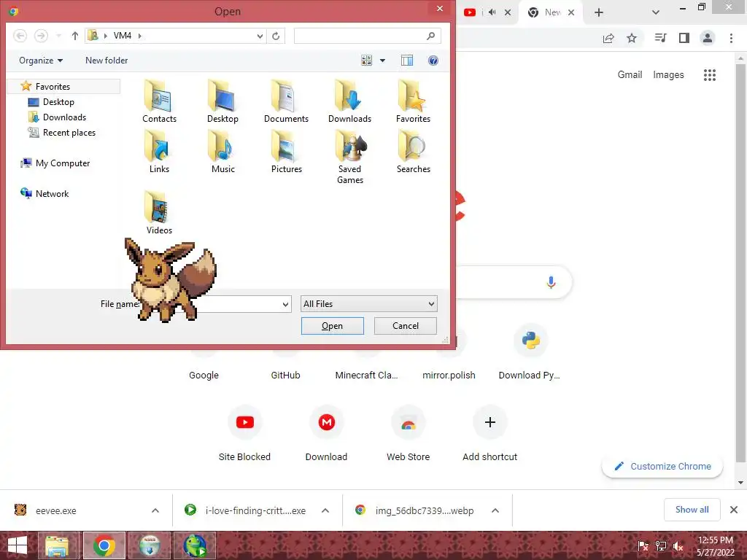Select the Searches folder
This screenshot has width=747, height=560.
tap(413, 152)
